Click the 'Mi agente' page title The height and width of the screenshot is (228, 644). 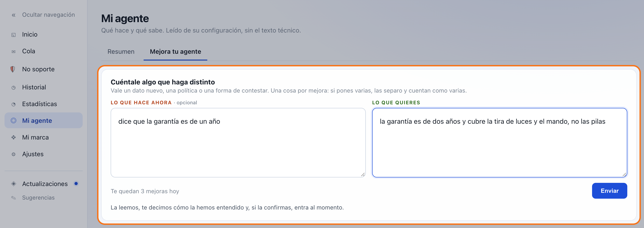(x=125, y=19)
